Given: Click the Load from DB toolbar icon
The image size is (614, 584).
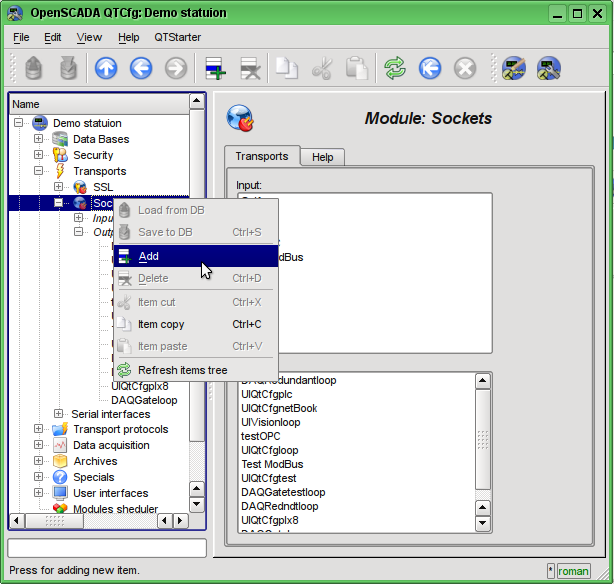Looking at the screenshot, I should (34, 68).
